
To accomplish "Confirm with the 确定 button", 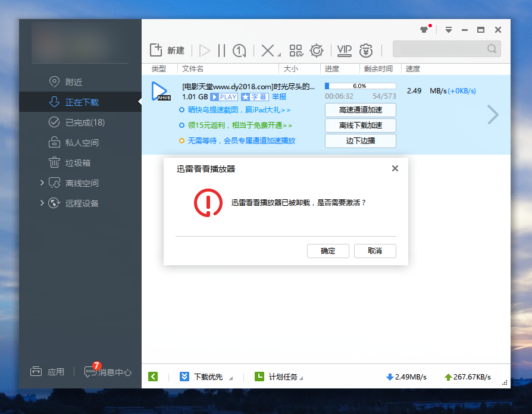I will click(x=328, y=251).
